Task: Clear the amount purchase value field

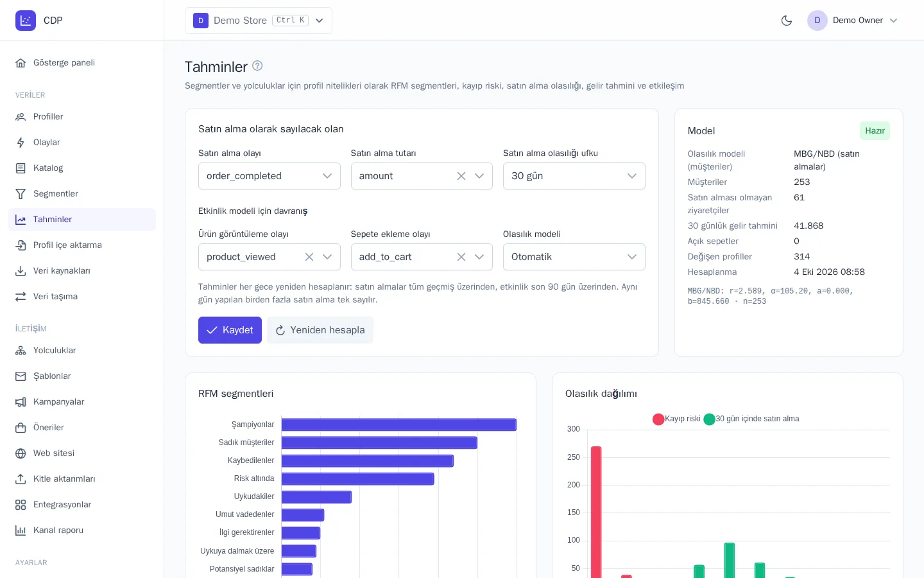Action: 461,176
